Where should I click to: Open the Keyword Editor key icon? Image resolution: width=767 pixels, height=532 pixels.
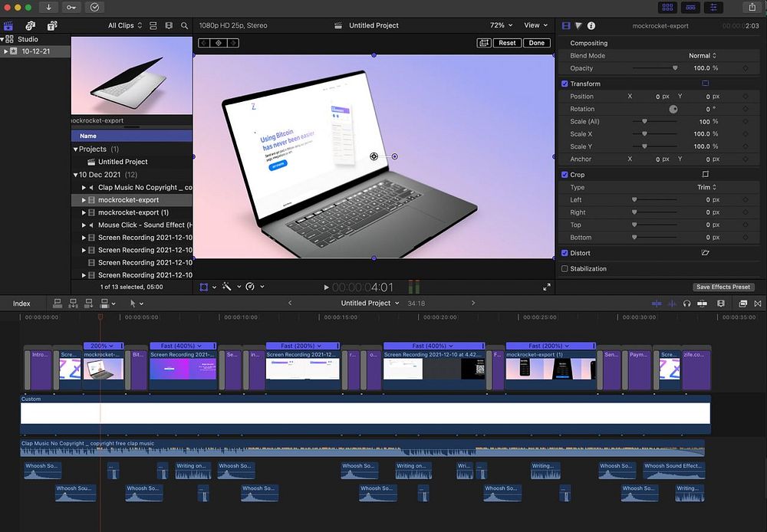pos(71,7)
